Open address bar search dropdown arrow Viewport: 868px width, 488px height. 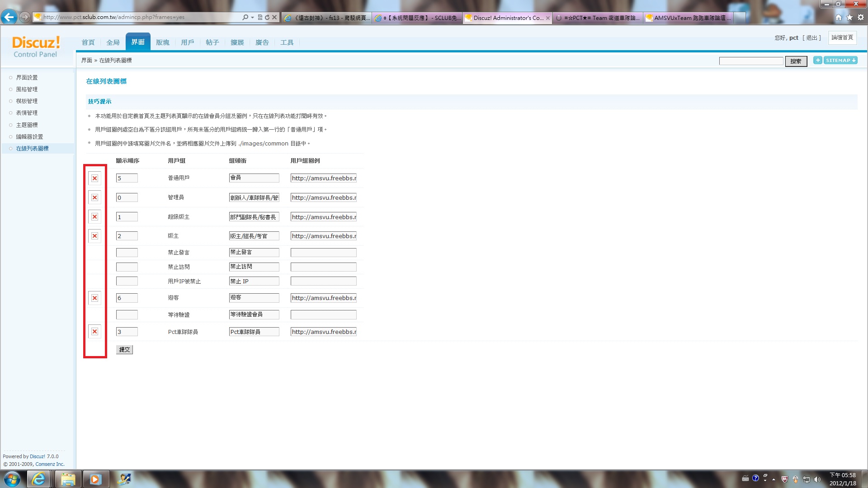click(x=252, y=17)
